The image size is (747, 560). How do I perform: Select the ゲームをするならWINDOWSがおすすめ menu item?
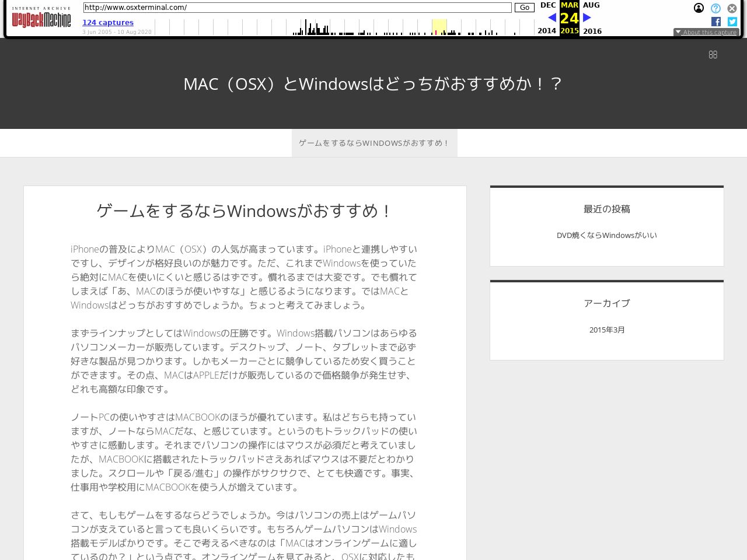(x=374, y=143)
